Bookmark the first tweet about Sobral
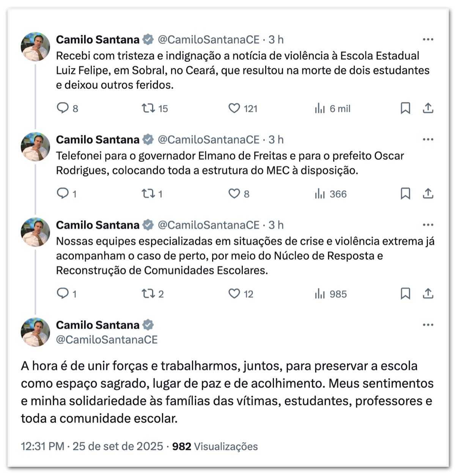Image resolution: width=456 pixels, height=476 pixels. [405, 108]
